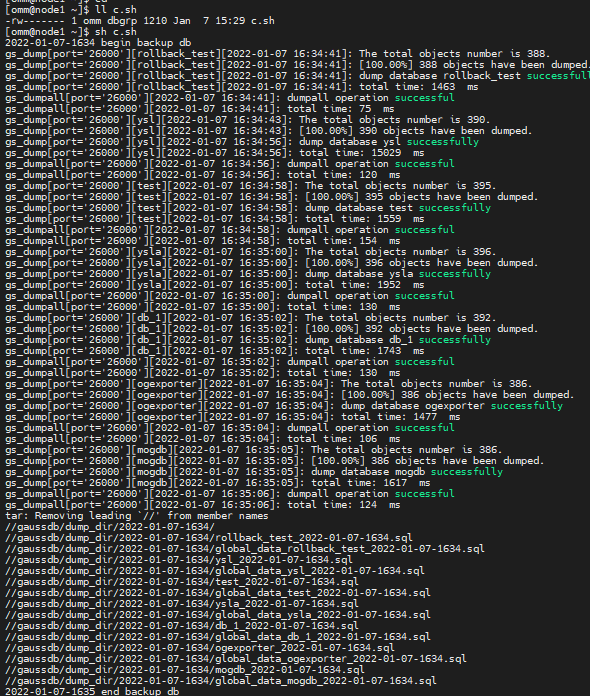Click 'total time: 106 ms' text
590x696 pixels.
click(x=344, y=439)
